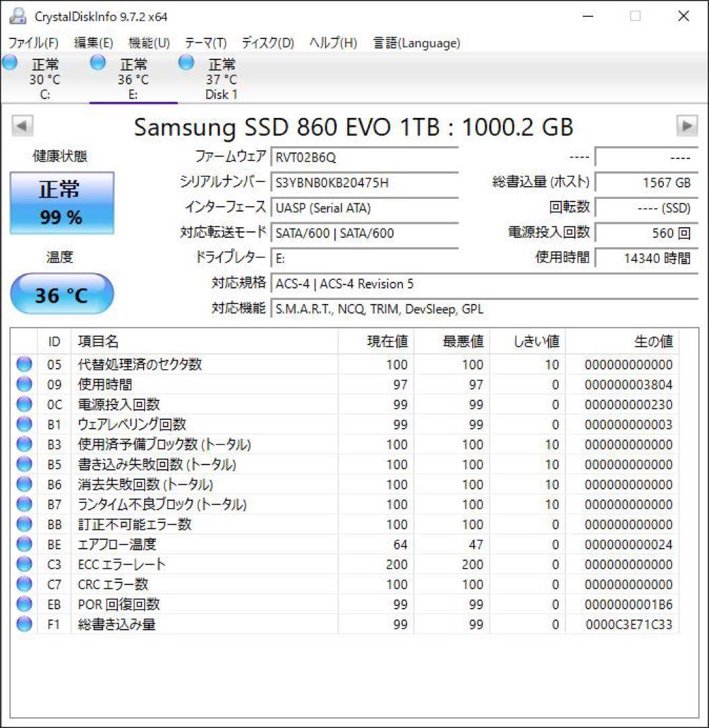Click the ID column header
This screenshot has width=709, height=728.
(x=54, y=342)
